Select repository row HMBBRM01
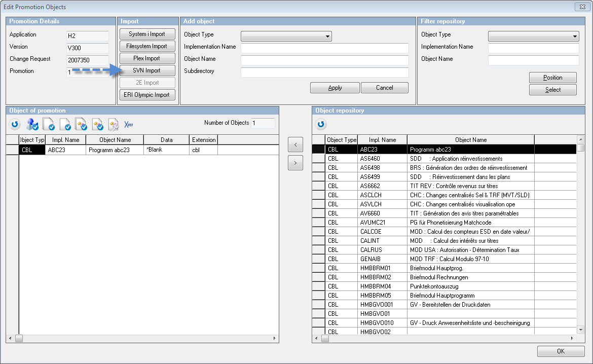This screenshot has width=593, height=364. (x=444, y=268)
